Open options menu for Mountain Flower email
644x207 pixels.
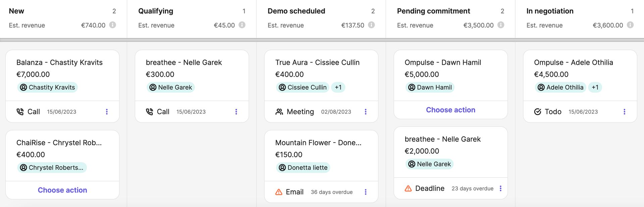click(366, 192)
